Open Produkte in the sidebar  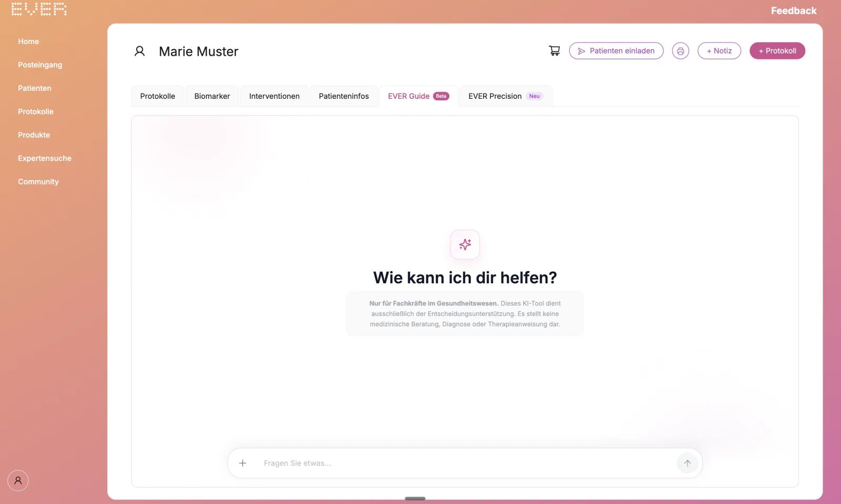34,135
